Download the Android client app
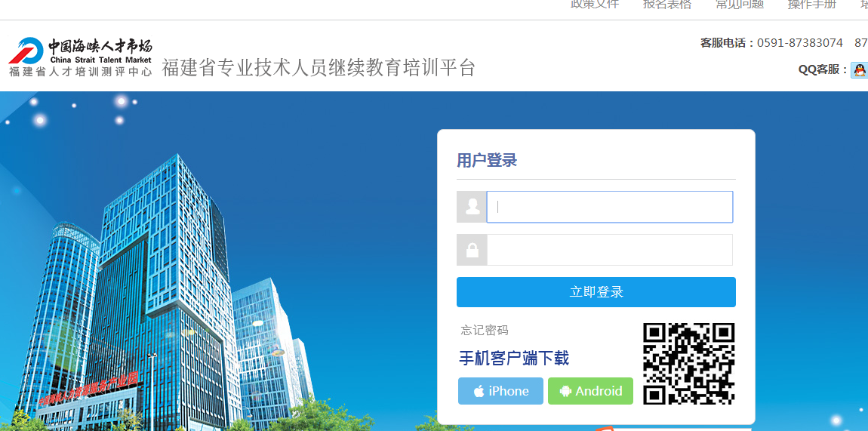 591,391
